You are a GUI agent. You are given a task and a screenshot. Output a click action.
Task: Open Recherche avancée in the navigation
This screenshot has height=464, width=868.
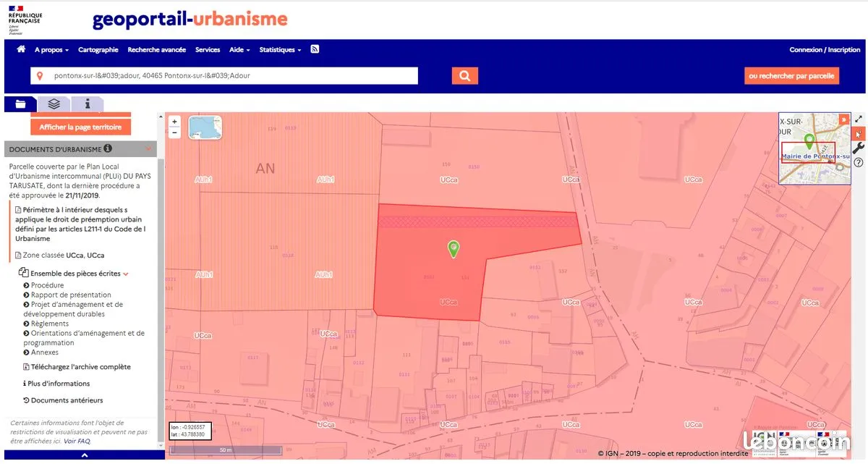click(x=157, y=50)
